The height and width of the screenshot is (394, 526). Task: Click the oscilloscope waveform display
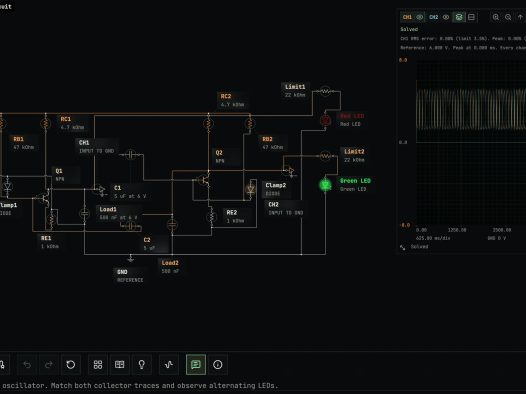[x=471, y=144]
